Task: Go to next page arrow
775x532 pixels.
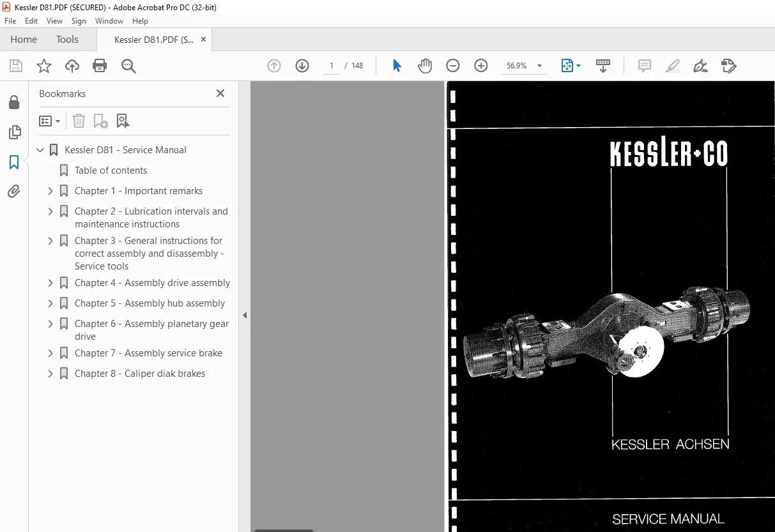Action: pyautogui.click(x=302, y=66)
